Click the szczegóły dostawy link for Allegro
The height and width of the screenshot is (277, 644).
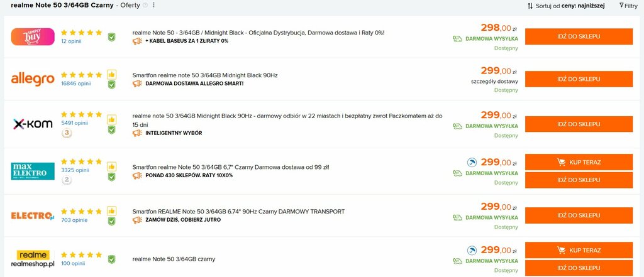pos(494,81)
